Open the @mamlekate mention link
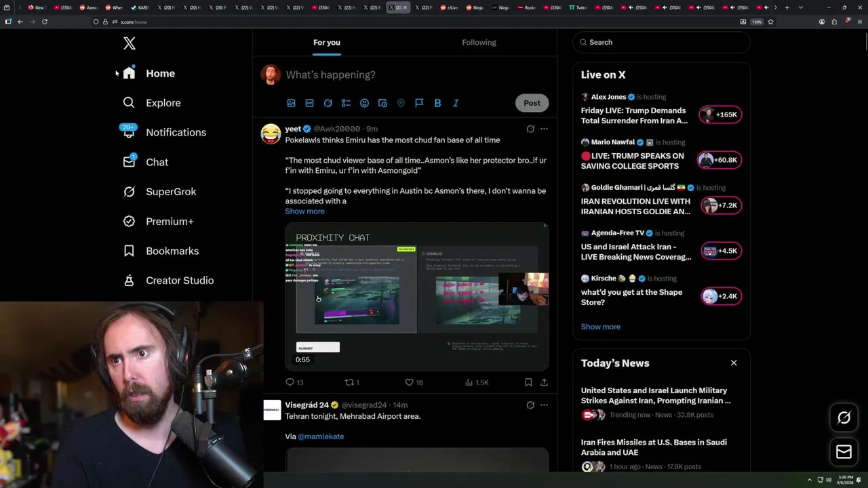The height and width of the screenshot is (488, 868). [321, 436]
